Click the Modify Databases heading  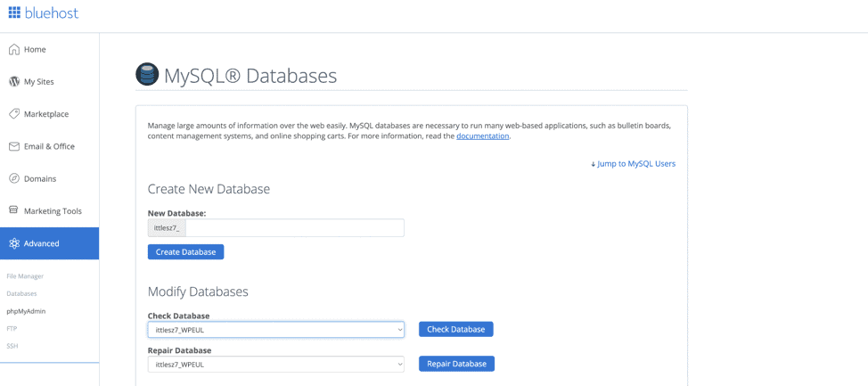198,292
